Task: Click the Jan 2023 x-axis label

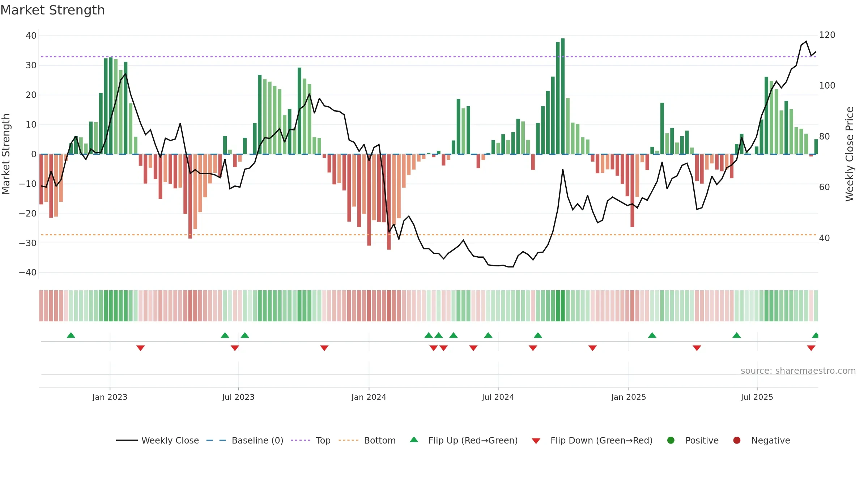Action: (110, 397)
